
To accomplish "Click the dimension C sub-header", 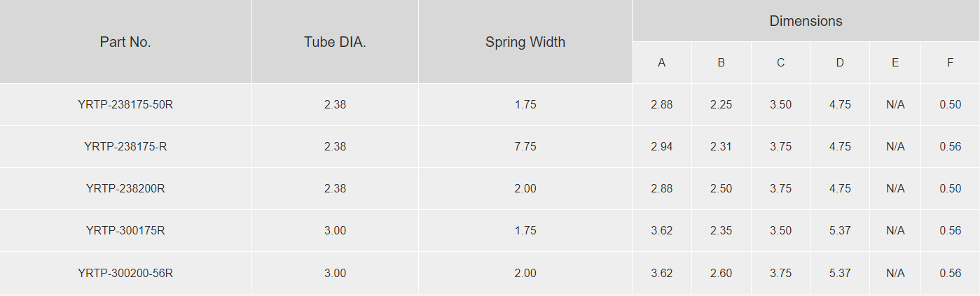I will pyautogui.click(x=780, y=63).
